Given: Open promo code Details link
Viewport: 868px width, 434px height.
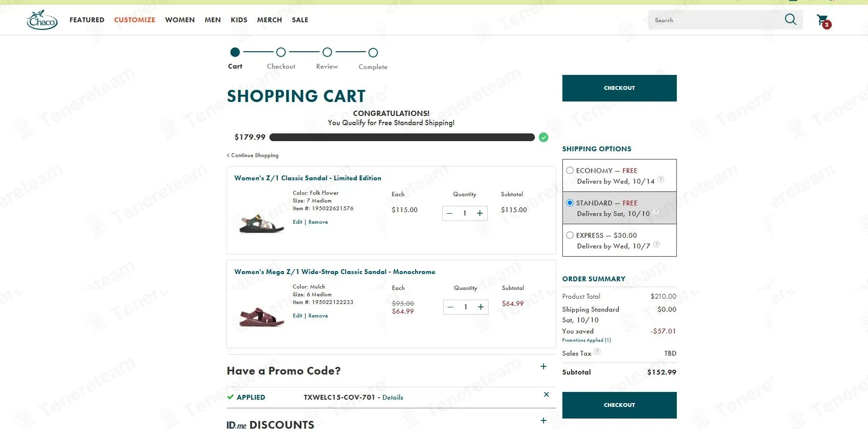Looking at the screenshot, I should [392, 397].
